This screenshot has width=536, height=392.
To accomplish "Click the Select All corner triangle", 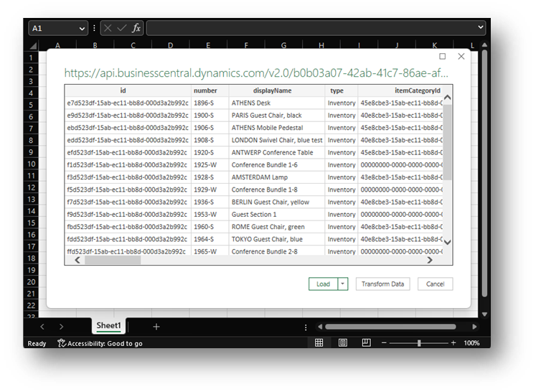I will coord(33,45).
